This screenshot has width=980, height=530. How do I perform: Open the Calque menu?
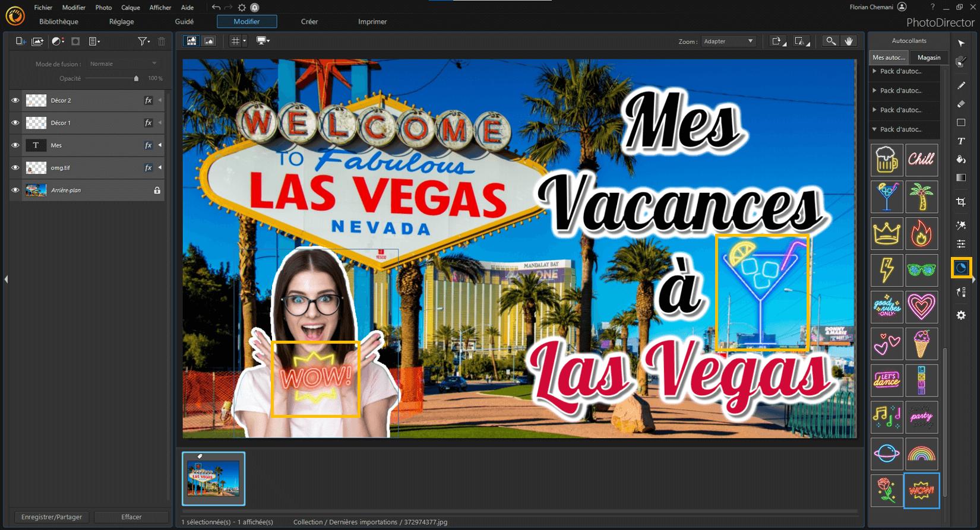click(131, 7)
